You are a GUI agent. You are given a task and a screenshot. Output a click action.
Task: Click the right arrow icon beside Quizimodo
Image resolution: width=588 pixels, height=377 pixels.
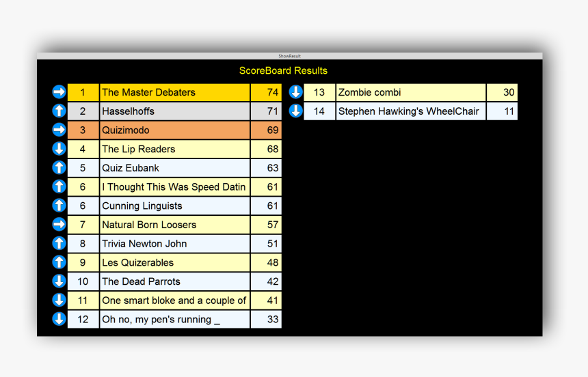point(59,130)
